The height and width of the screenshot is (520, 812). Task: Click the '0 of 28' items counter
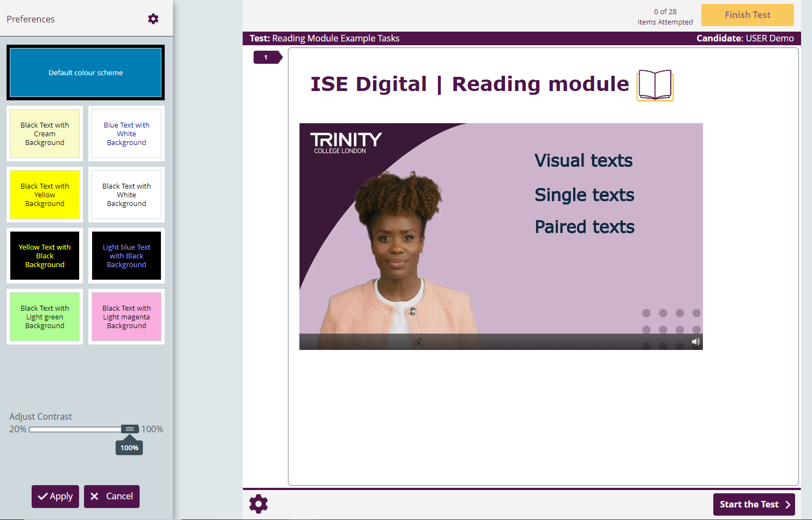[x=665, y=11]
